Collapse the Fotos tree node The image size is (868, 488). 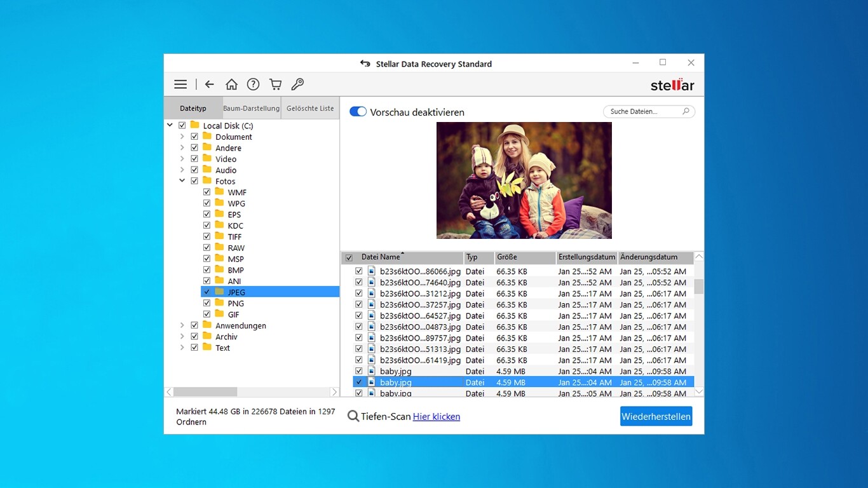tap(182, 181)
